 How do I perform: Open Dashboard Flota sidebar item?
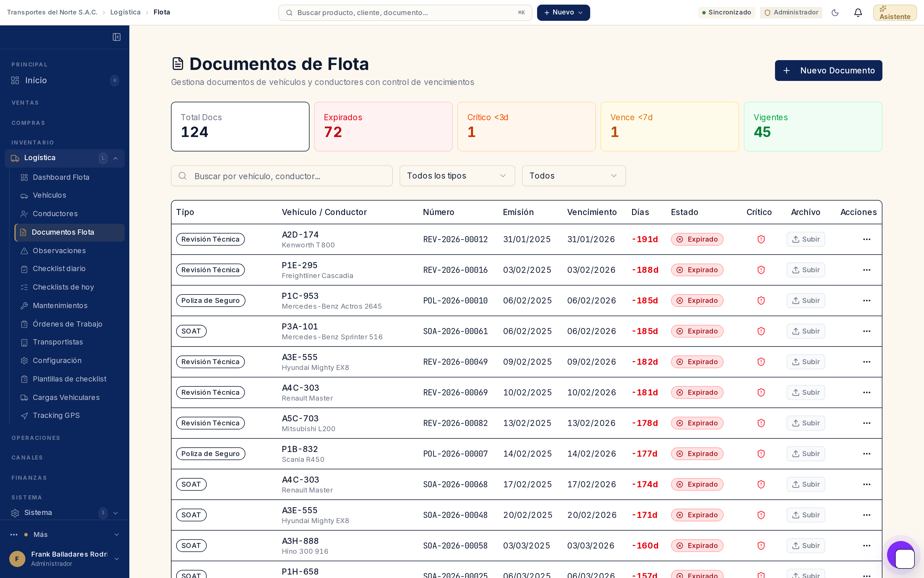70,177
